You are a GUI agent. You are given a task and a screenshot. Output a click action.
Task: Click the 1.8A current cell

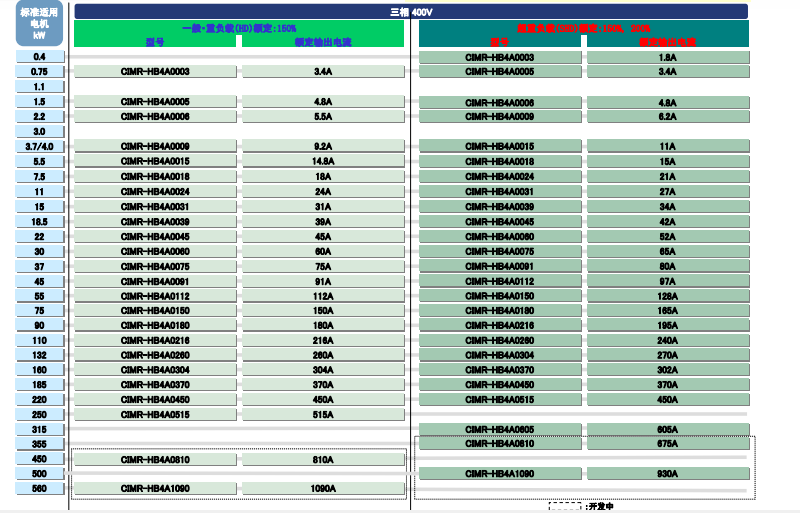[x=667, y=58]
